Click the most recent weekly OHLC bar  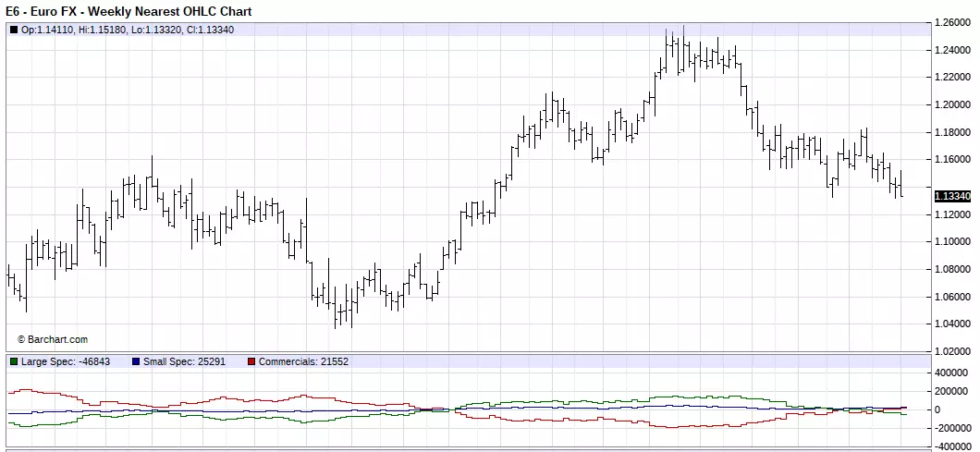[901, 183]
